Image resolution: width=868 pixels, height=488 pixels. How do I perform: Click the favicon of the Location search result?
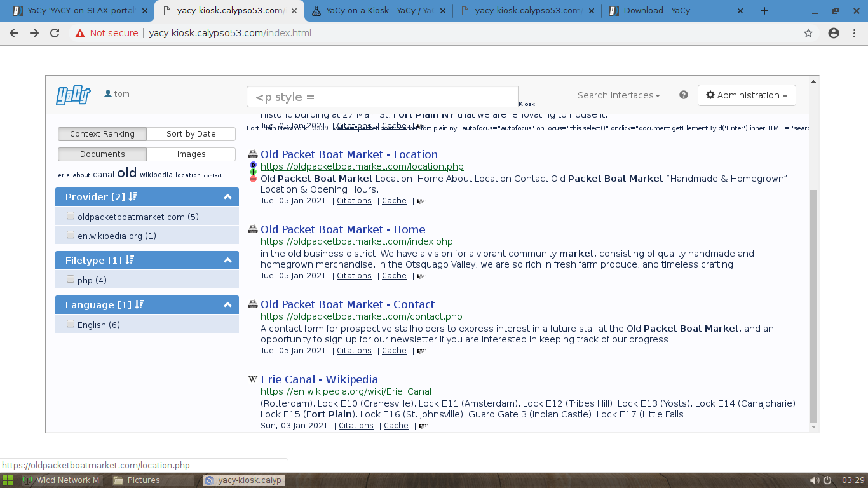pos(253,154)
